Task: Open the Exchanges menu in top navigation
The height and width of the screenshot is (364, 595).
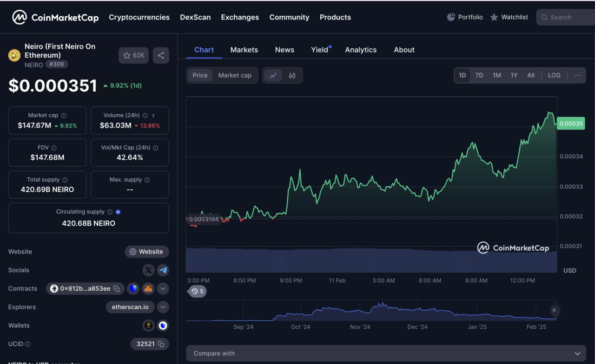Action: [x=240, y=17]
